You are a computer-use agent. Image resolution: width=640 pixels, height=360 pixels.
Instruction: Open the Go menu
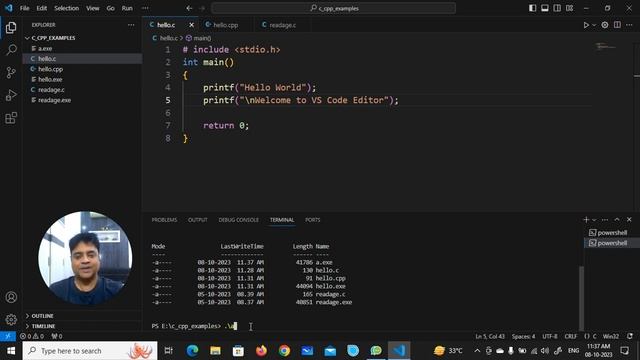tap(110, 8)
